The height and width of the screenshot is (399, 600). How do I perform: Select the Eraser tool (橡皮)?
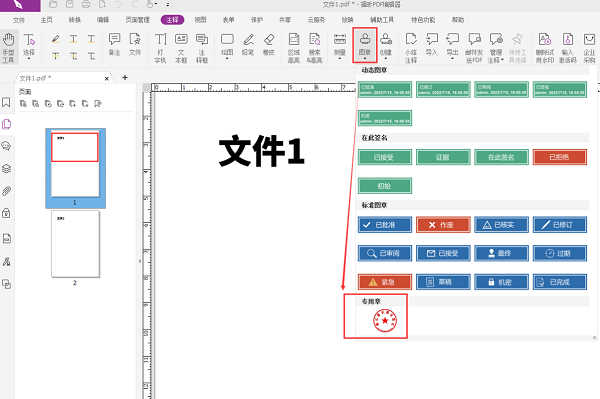tap(269, 45)
